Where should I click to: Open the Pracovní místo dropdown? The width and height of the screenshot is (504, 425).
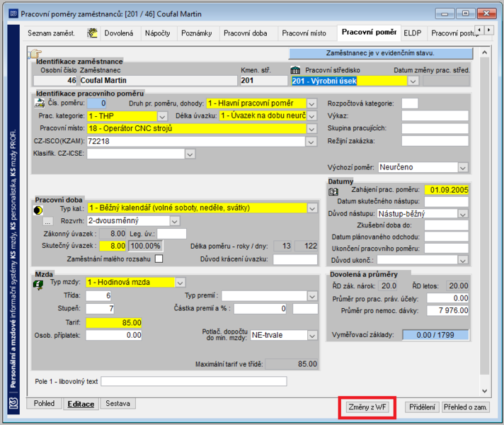tap(311, 129)
